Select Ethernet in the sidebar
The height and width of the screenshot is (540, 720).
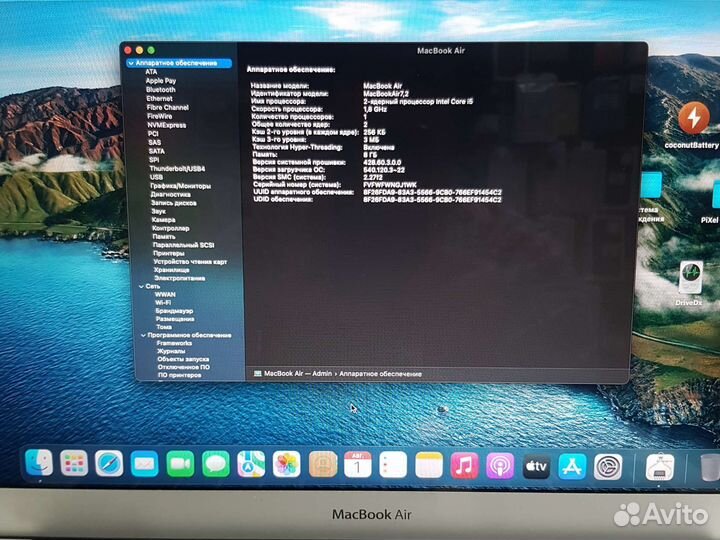(x=159, y=98)
